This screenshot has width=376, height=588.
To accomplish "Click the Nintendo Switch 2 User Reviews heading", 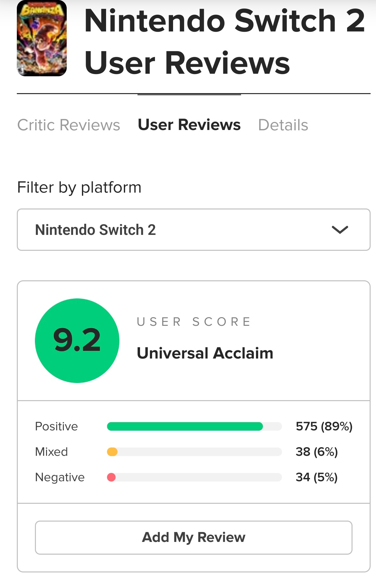I will click(x=224, y=42).
